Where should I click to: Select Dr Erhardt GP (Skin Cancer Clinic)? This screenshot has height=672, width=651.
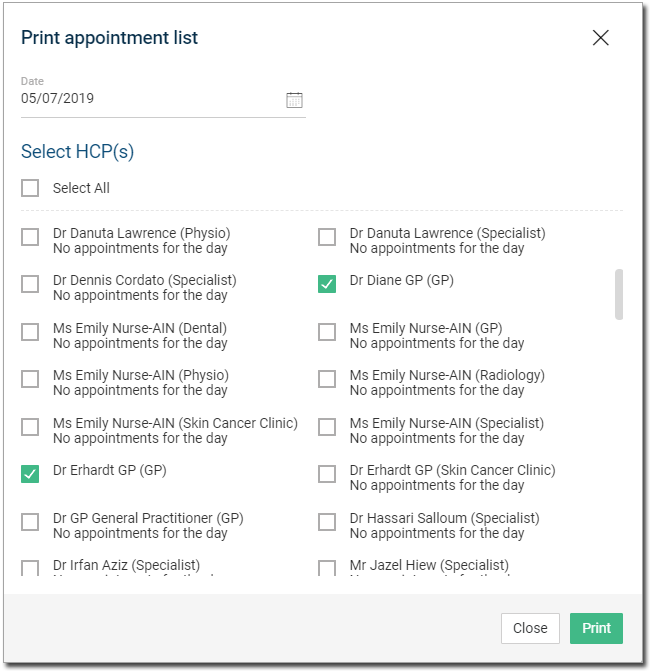pos(327,474)
